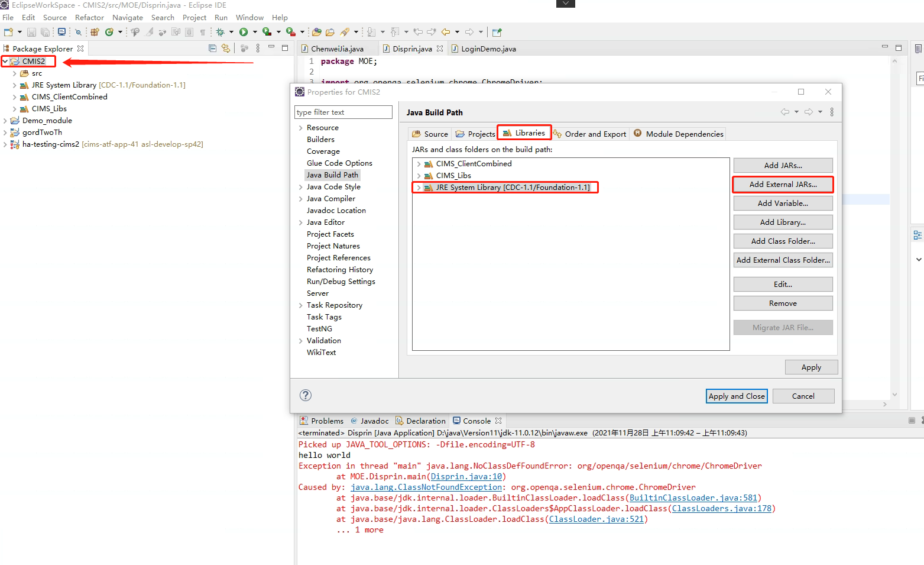Minimize the Package Explorer view

pyautogui.click(x=271, y=47)
